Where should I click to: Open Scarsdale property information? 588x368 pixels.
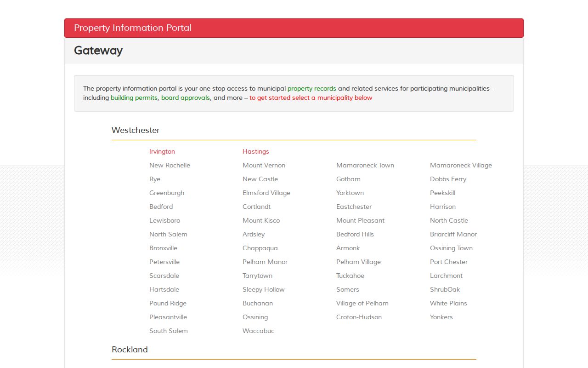tap(164, 276)
